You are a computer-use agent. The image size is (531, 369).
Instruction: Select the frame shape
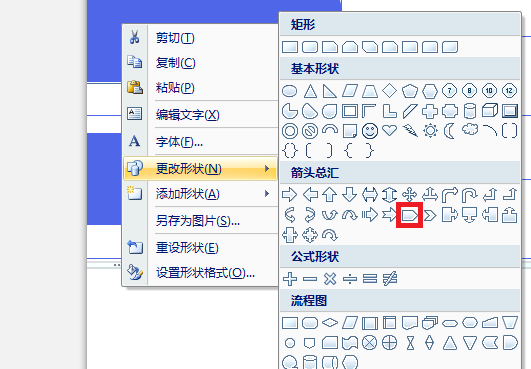click(x=350, y=111)
